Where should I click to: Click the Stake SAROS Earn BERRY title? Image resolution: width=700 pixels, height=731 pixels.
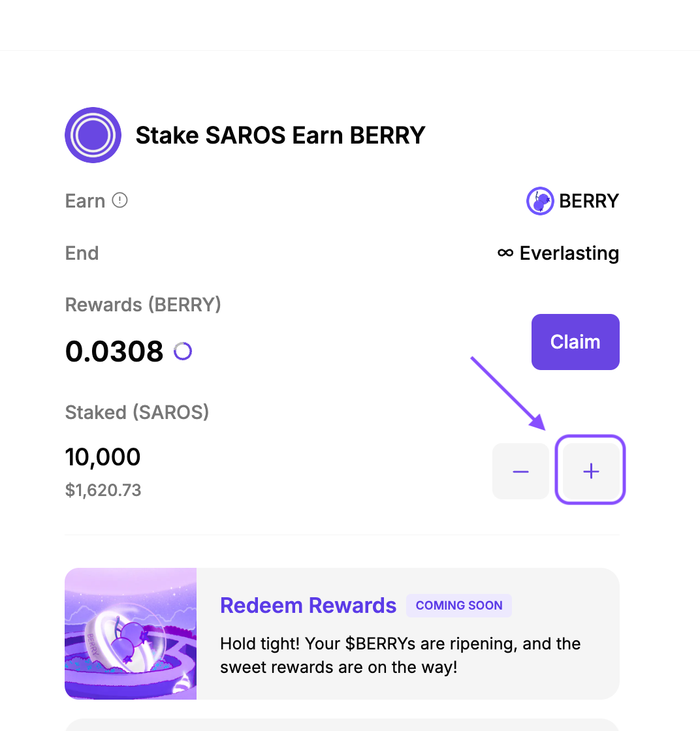pyautogui.click(x=280, y=135)
